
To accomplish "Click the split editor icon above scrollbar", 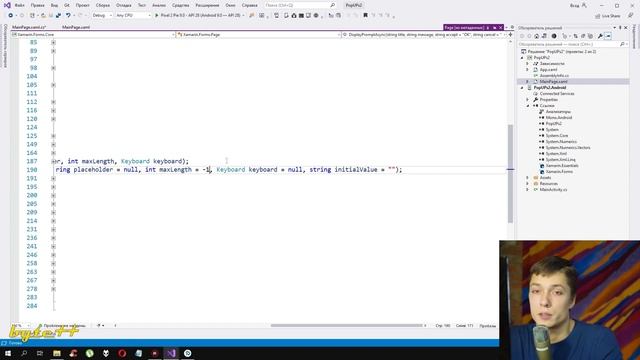I will point(510,35).
